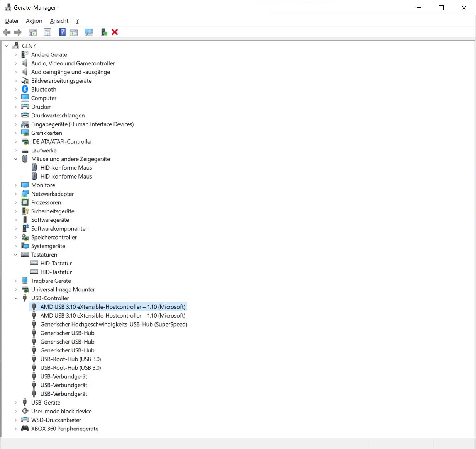Click the Grafikkarten category icon
The width and height of the screenshot is (476, 449).
click(25, 133)
